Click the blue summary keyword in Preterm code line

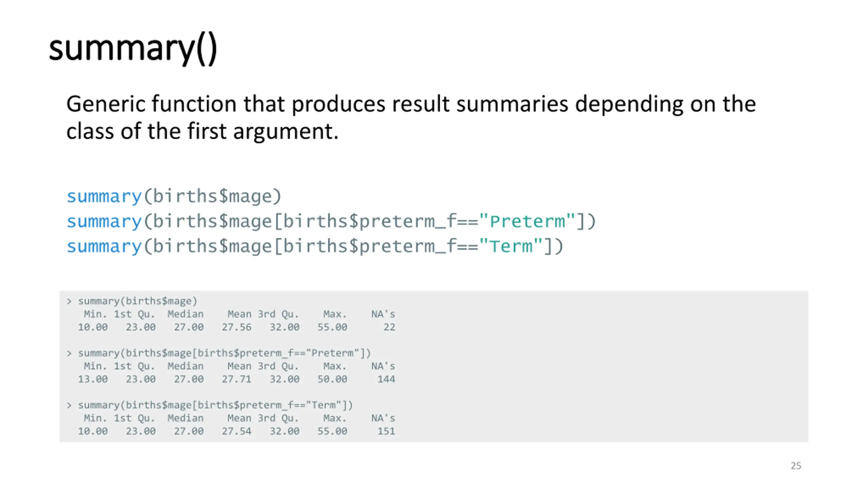point(104,222)
